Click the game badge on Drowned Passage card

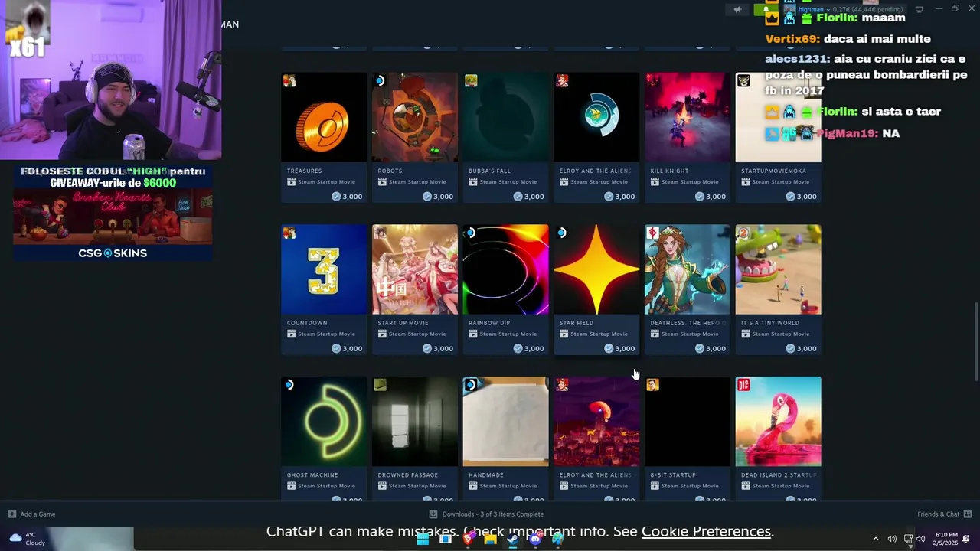[380, 385]
